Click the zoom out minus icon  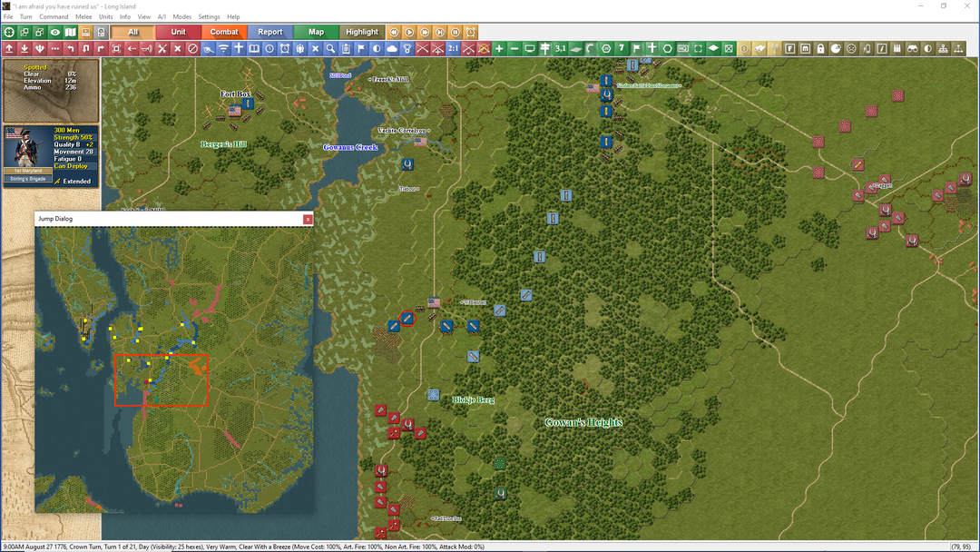pyautogui.click(x=514, y=48)
